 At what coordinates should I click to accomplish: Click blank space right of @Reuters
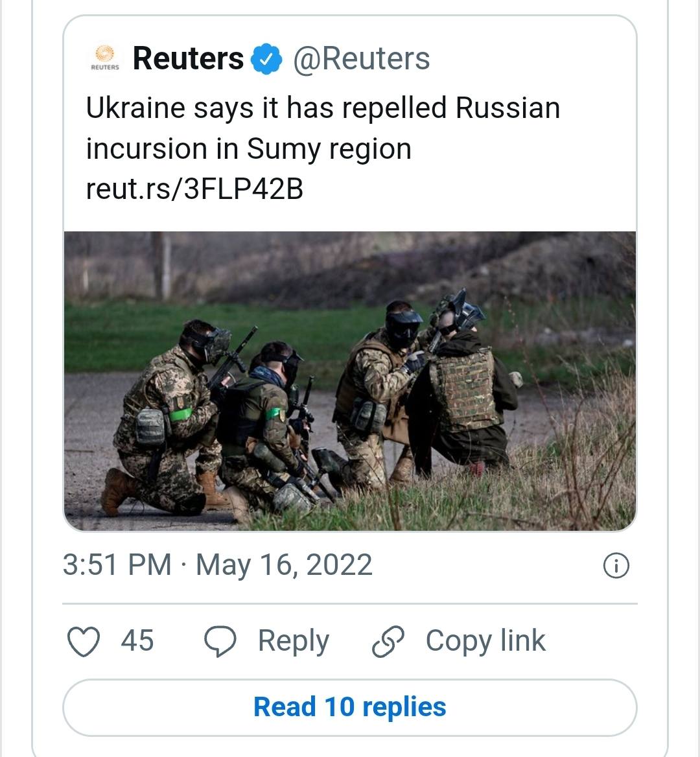tap(531, 59)
